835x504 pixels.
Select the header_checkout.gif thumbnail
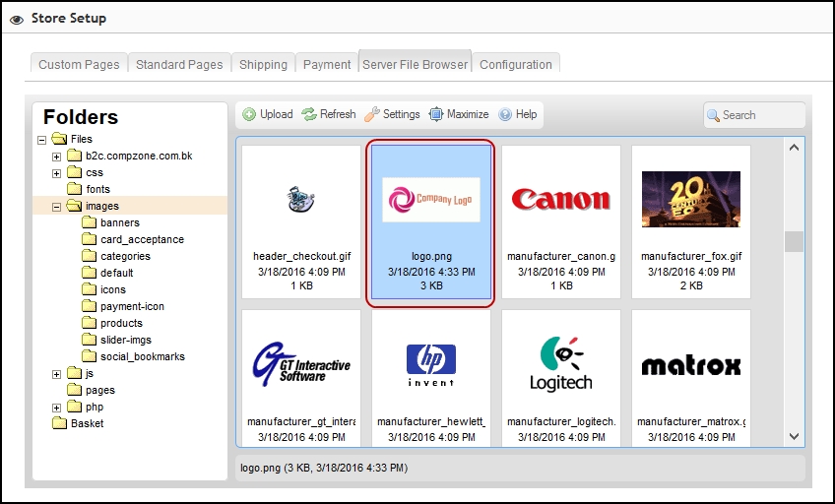(x=301, y=221)
